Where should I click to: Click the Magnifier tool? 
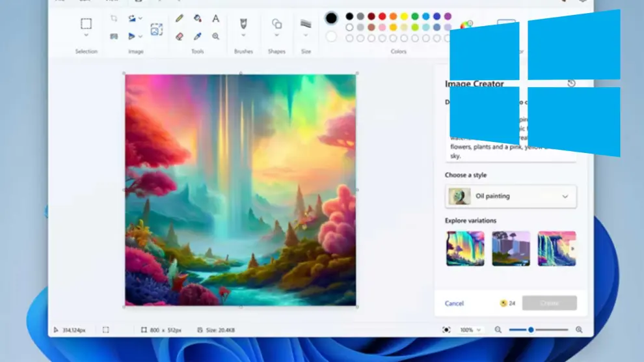pyautogui.click(x=216, y=36)
